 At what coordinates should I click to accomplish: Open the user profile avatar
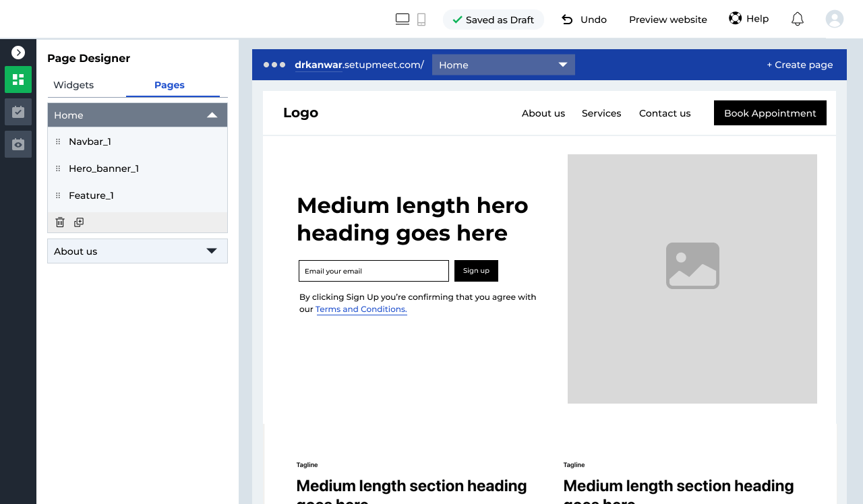point(834,19)
